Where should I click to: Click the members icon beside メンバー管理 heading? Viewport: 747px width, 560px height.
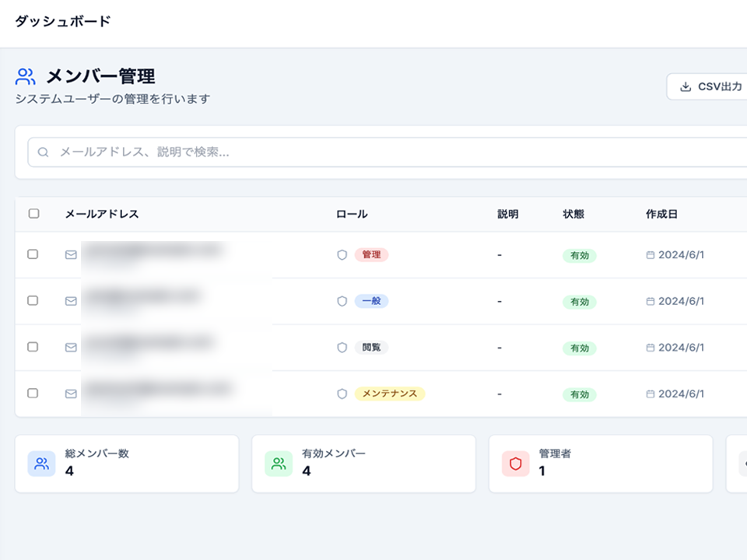click(x=26, y=76)
